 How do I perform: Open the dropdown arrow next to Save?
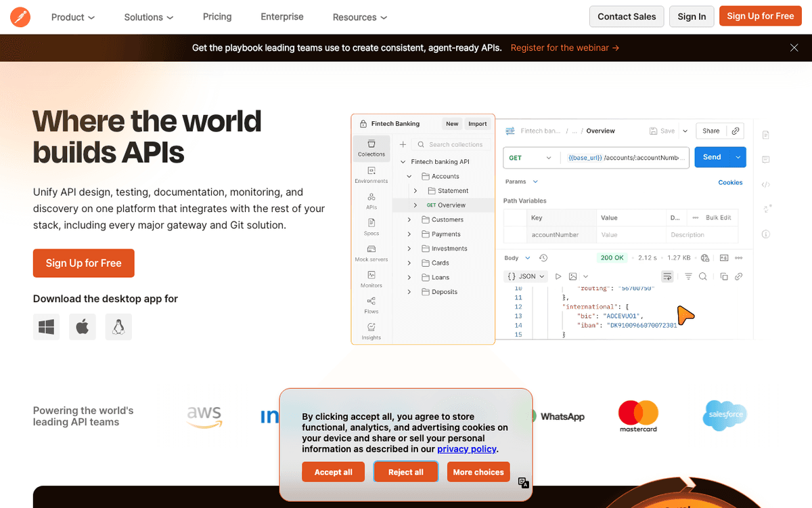point(685,131)
